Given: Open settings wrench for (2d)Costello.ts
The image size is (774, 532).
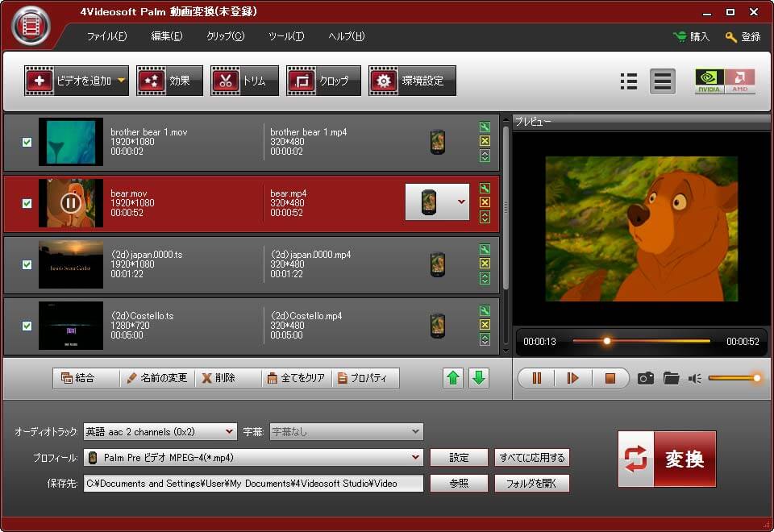Looking at the screenshot, I should tap(485, 310).
